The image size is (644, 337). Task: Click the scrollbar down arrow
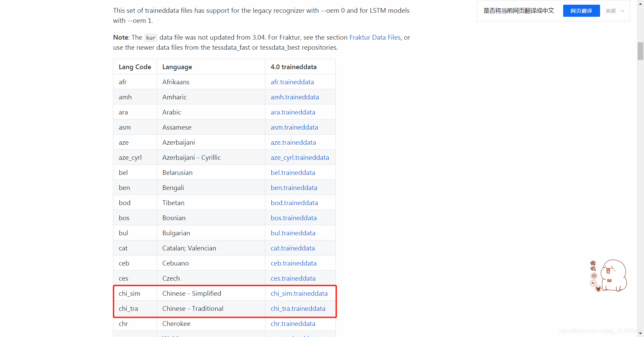pos(640,333)
